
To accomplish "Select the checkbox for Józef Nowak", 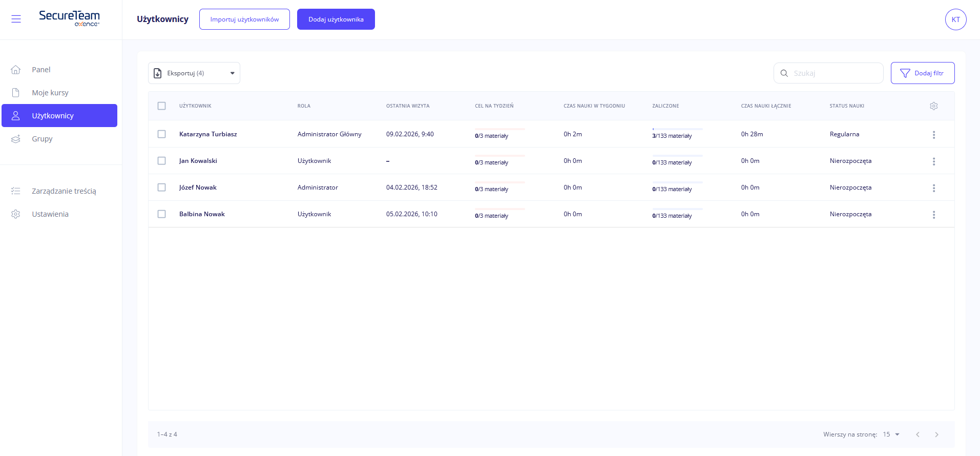I will point(162,188).
